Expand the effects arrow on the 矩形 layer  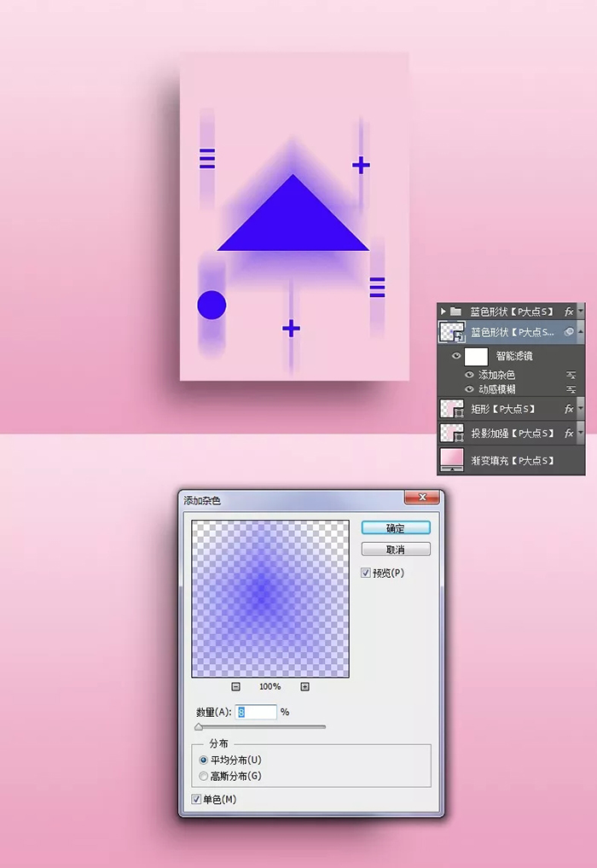click(x=581, y=410)
